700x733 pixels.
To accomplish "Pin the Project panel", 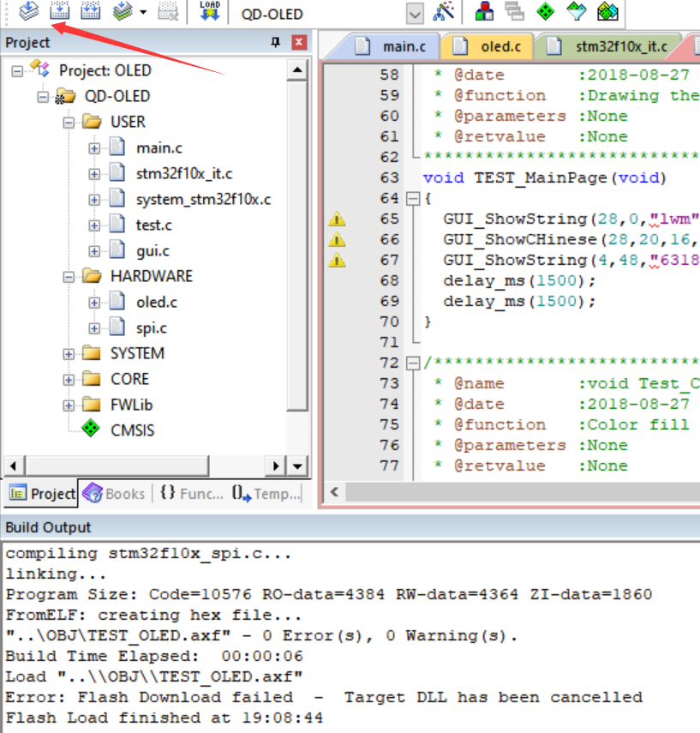I will point(276,42).
